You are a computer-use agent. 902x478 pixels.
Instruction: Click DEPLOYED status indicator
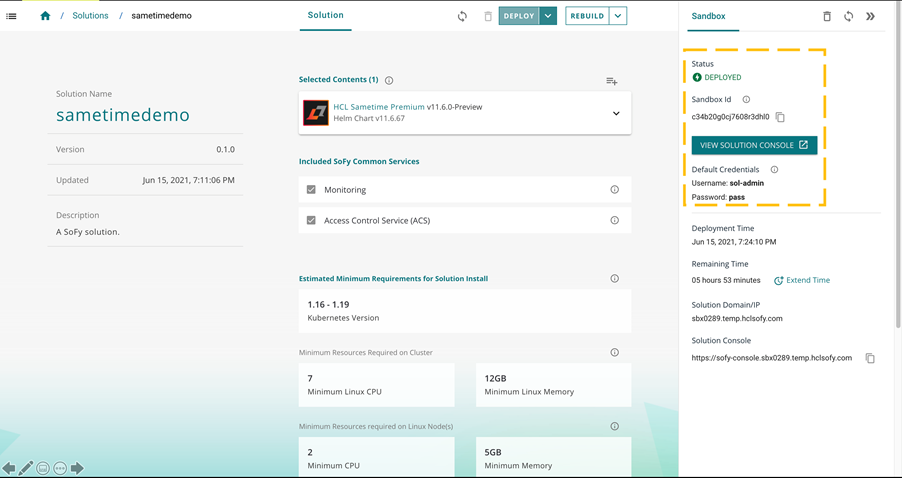click(717, 77)
